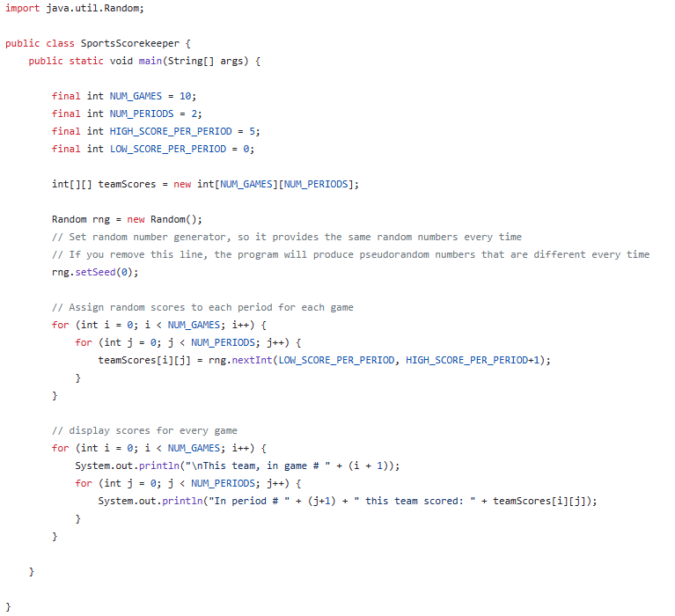675x616 pixels.
Task: Click teamScores[i][j] in the last println
Action: [539, 501]
